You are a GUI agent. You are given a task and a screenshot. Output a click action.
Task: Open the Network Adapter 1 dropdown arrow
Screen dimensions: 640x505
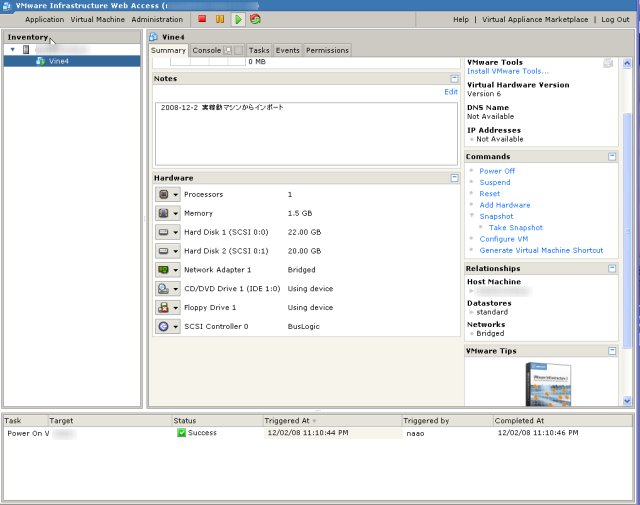point(176,270)
